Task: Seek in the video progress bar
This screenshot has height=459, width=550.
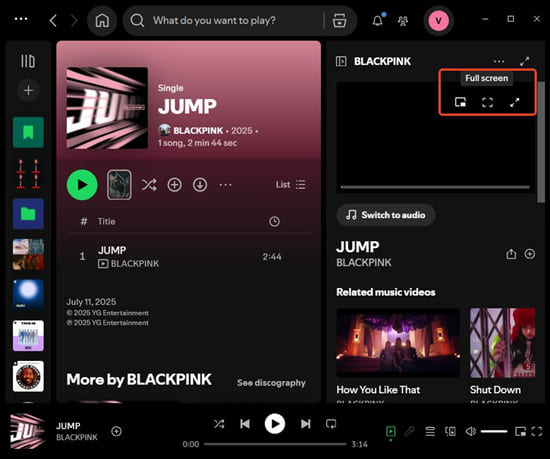Action: (x=435, y=187)
